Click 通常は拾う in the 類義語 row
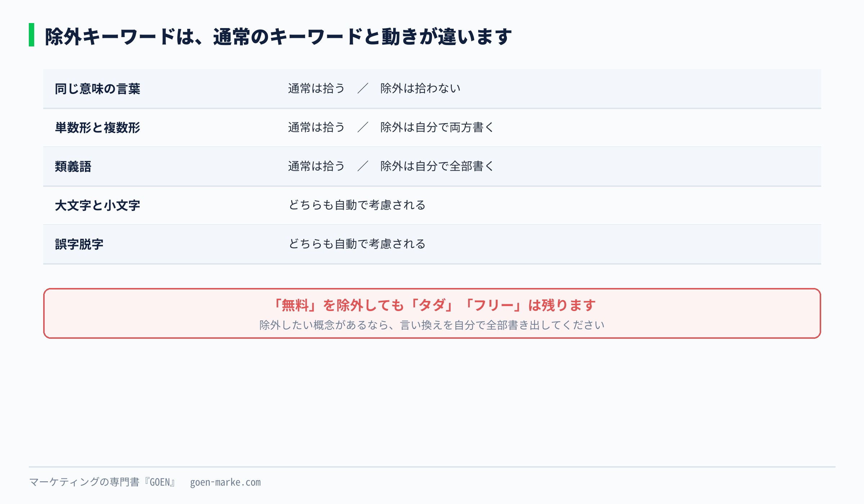This screenshot has height=504, width=864. tap(316, 166)
